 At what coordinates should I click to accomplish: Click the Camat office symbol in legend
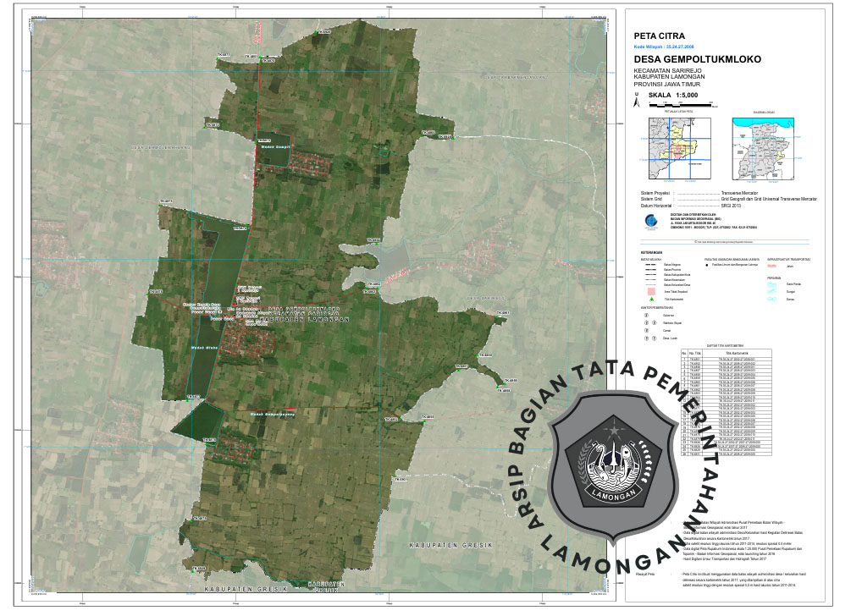tap(646, 330)
